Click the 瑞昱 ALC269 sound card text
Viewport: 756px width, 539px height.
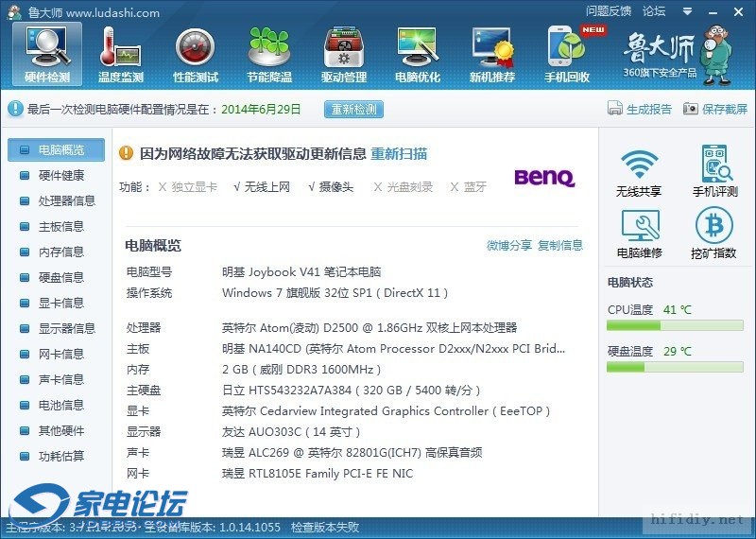352,453
